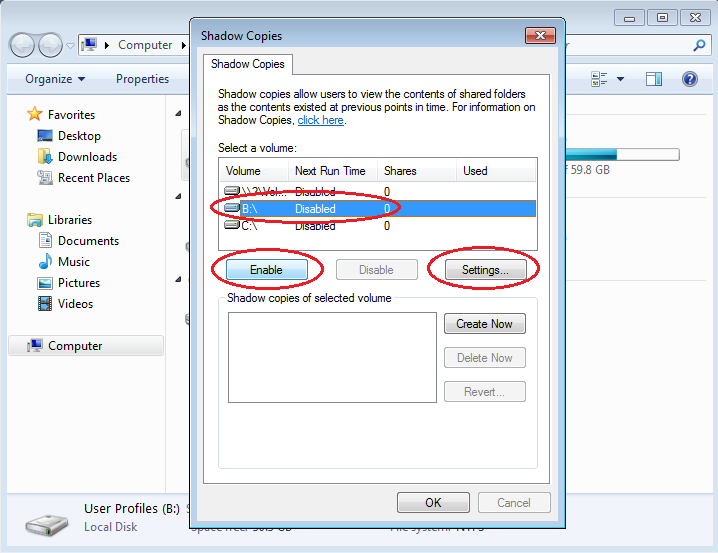Screen dimensions: 718x553
Task: Open Explorer help icon
Action: coord(690,79)
